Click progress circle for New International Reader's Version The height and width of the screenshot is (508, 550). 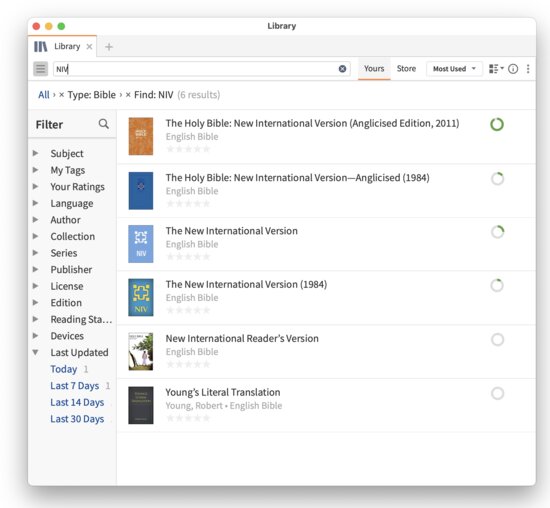pos(497,340)
